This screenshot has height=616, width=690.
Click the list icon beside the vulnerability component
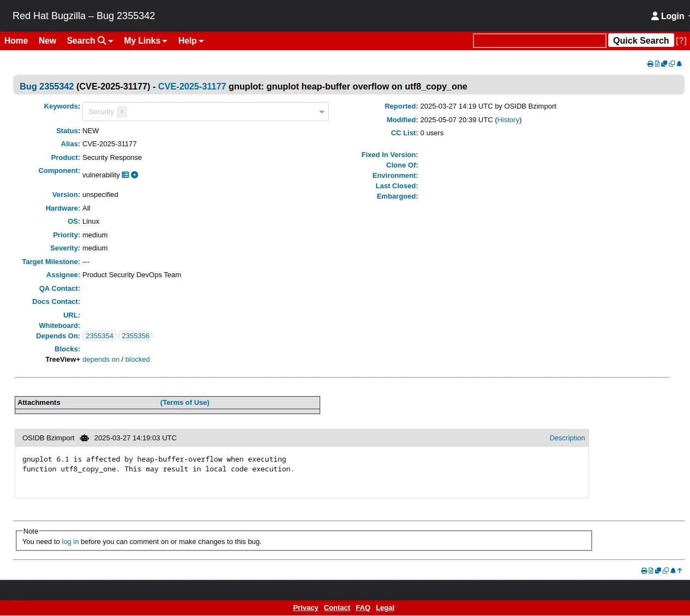tap(125, 175)
